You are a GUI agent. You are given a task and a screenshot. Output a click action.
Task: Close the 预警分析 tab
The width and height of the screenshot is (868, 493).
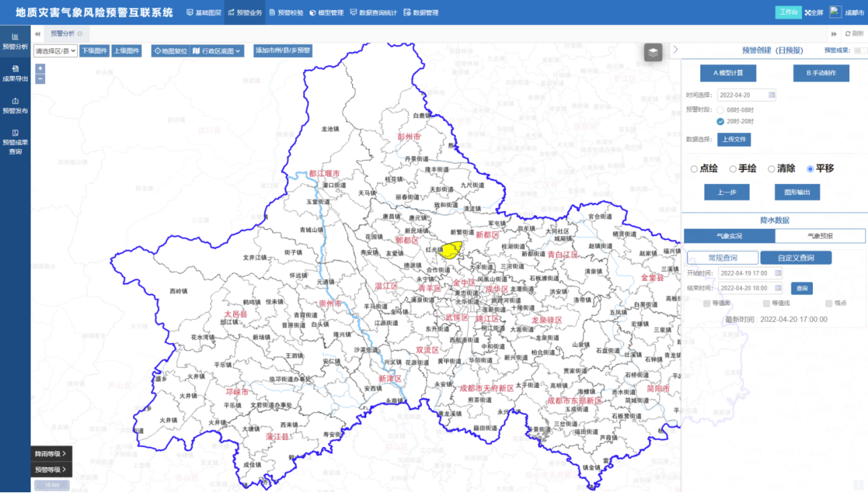(79, 33)
